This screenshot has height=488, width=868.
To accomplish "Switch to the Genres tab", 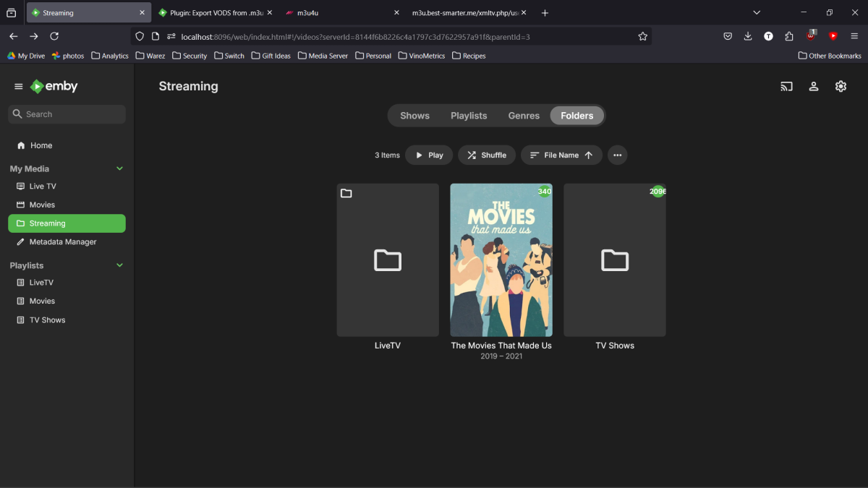I will tap(524, 116).
